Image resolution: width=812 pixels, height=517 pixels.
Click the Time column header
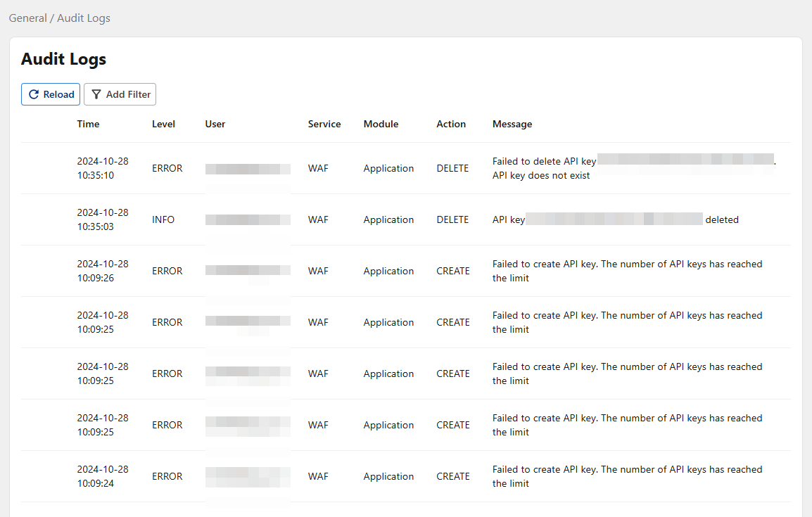[88, 124]
